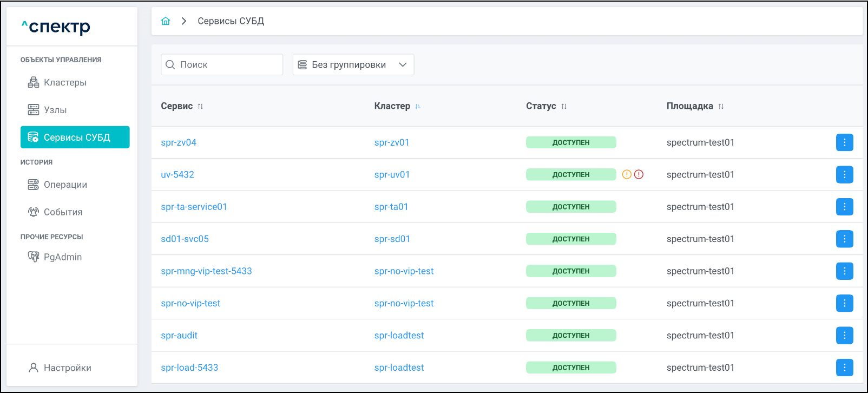Open the kebab menu for spr-load-5433
The image size is (868, 393).
tap(844, 368)
